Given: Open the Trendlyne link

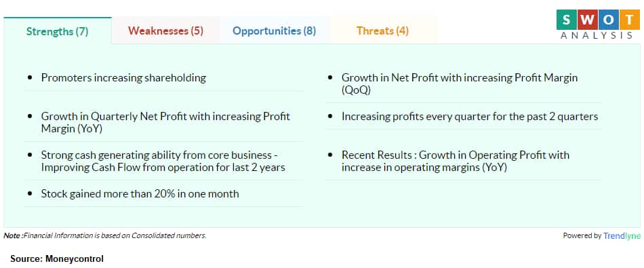Looking at the screenshot, I should pos(622,236).
